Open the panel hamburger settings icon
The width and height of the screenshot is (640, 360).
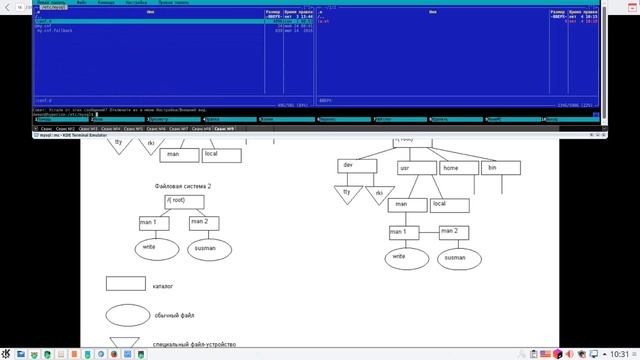[x=635, y=354]
